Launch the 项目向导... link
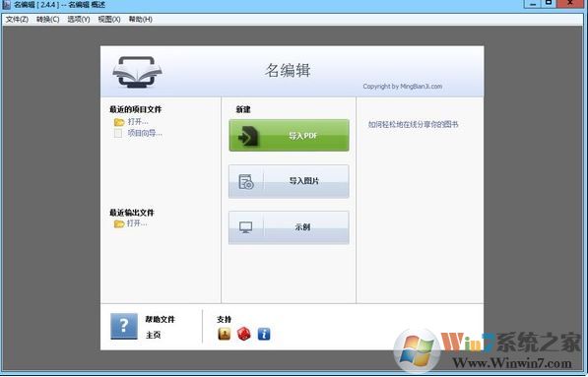 tap(145, 133)
